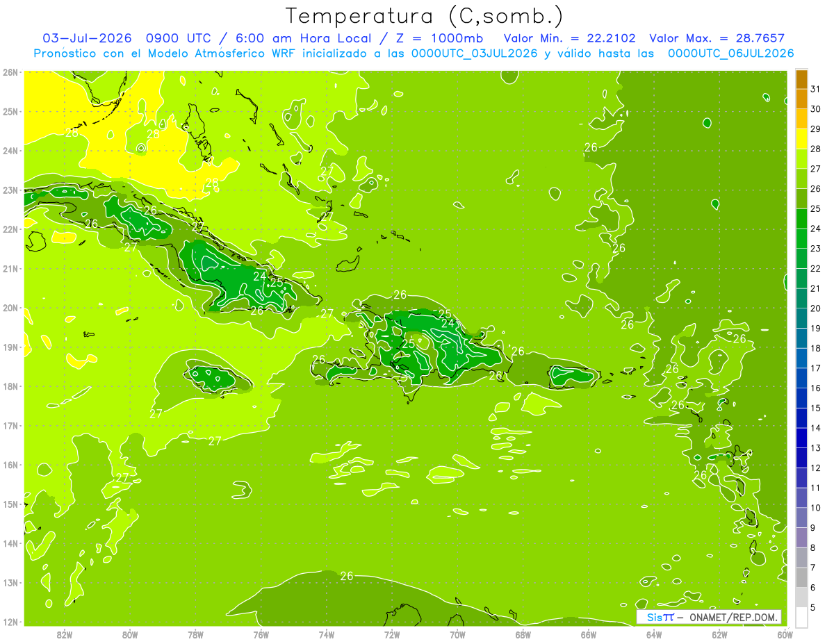Viewport: 834px width, 644px height.
Task: Click the "62W" longitude label
Action: coord(719,634)
